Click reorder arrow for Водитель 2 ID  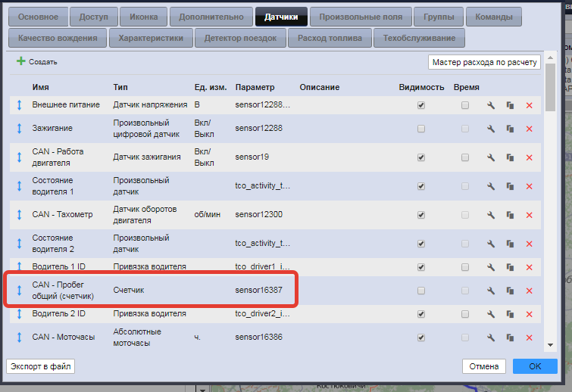(x=20, y=313)
